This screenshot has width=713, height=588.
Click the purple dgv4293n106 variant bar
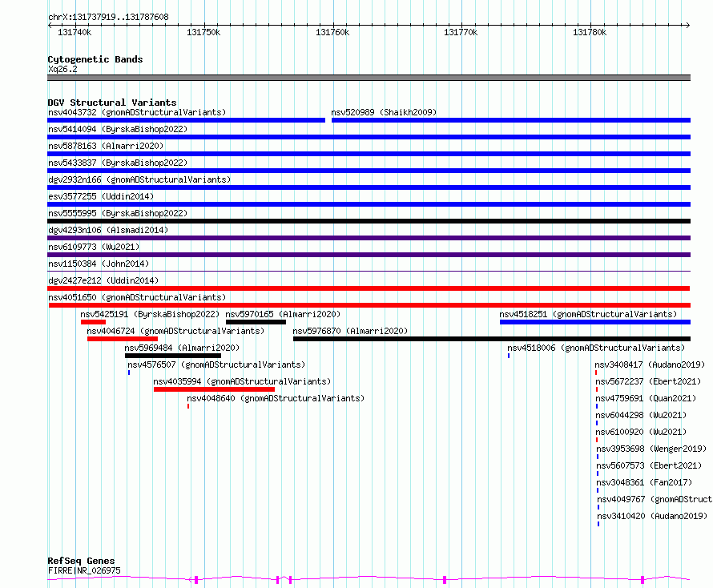[x=369, y=238]
